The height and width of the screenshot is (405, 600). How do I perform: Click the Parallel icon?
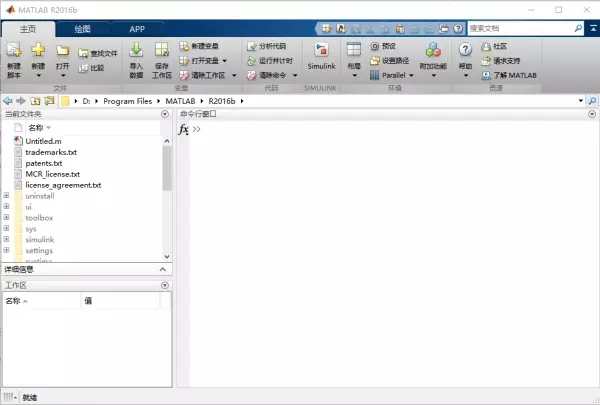[x=375, y=75]
